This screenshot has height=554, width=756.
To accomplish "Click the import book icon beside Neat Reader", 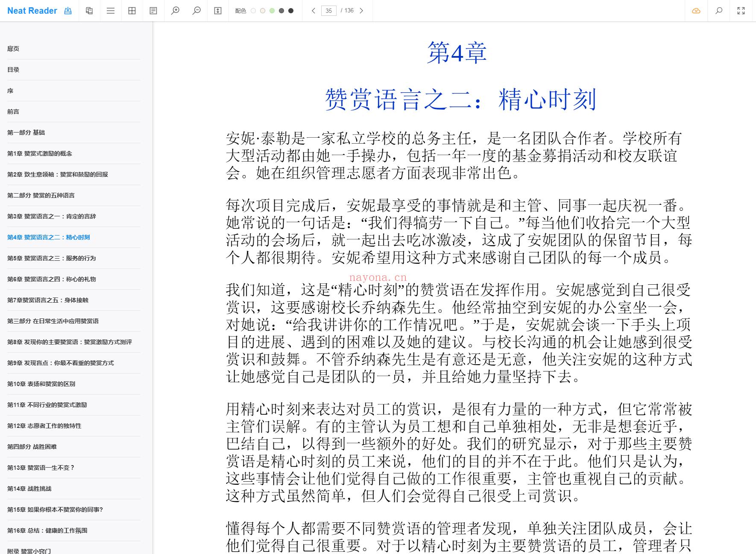I will 68,11.
